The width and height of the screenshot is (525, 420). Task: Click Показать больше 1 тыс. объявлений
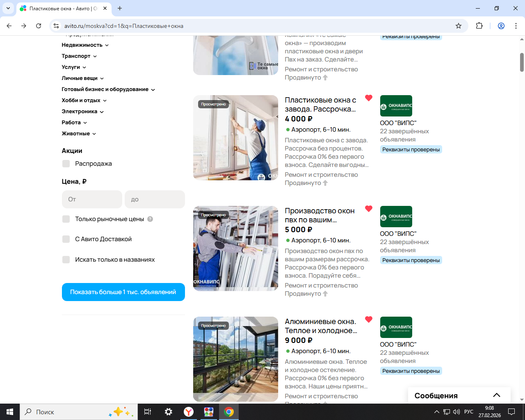click(x=123, y=292)
